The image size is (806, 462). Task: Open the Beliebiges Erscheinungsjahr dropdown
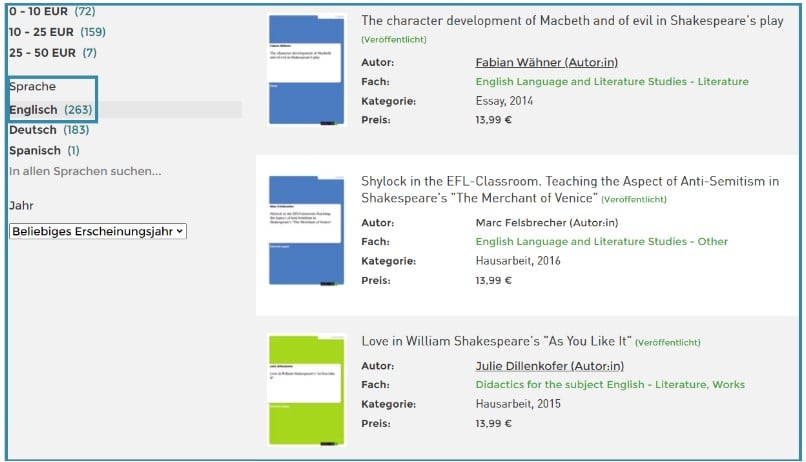pyautogui.click(x=98, y=231)
